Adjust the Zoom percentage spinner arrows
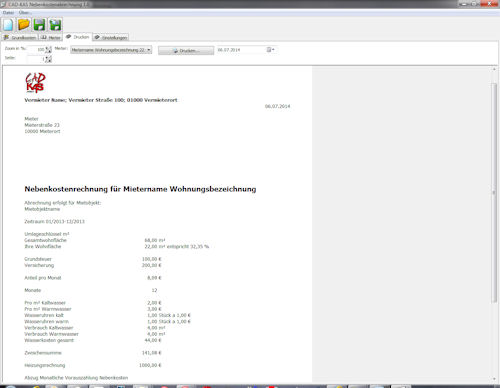The height and width of the screenshot is (388, 500). (49, 49)
